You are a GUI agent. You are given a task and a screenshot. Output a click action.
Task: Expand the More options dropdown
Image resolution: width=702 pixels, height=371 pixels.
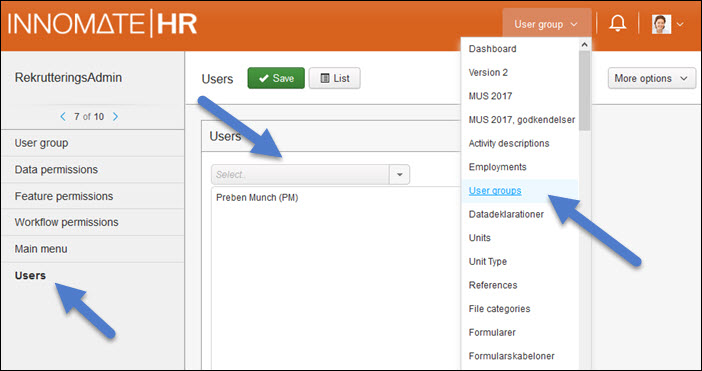651,78
